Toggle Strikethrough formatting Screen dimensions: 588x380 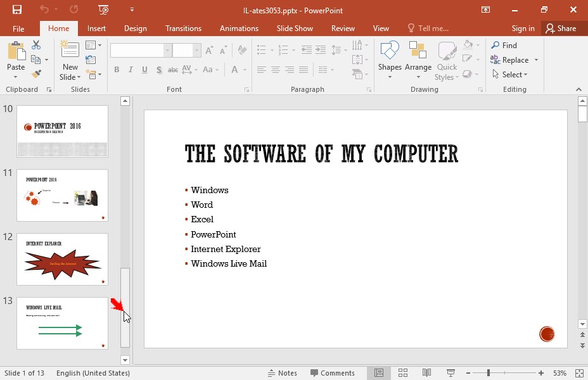pos(172,70)
